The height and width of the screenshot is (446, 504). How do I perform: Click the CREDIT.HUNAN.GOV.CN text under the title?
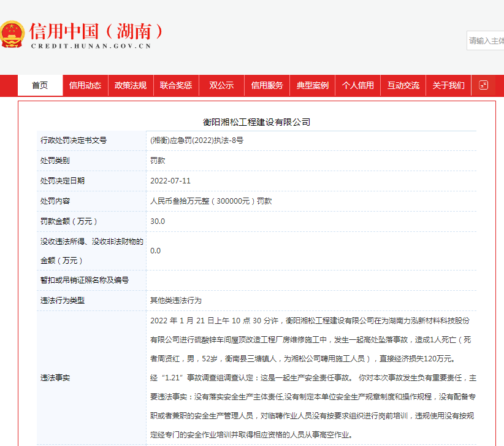click(90, 46)
